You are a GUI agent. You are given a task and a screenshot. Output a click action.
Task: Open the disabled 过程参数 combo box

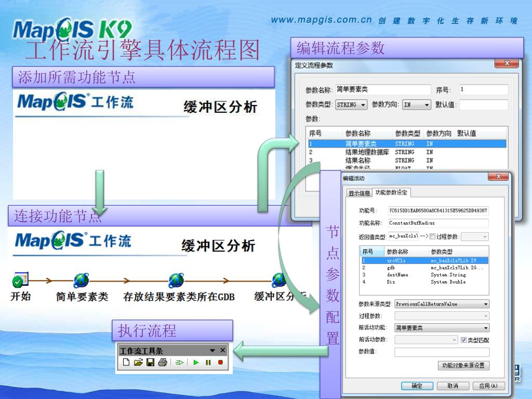tap(442, 316)
